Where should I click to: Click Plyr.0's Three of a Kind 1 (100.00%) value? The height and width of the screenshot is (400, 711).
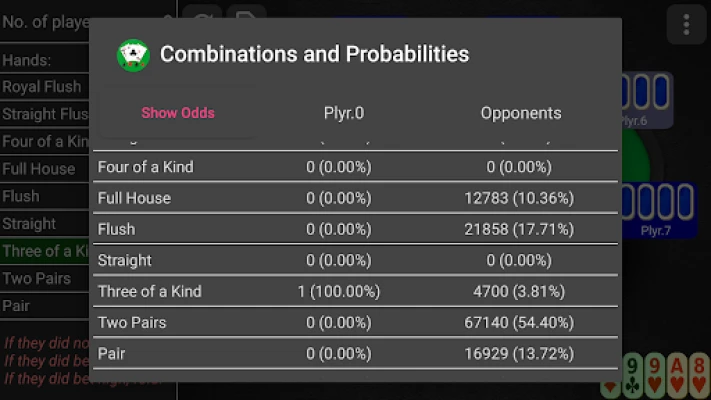point(339,291)
